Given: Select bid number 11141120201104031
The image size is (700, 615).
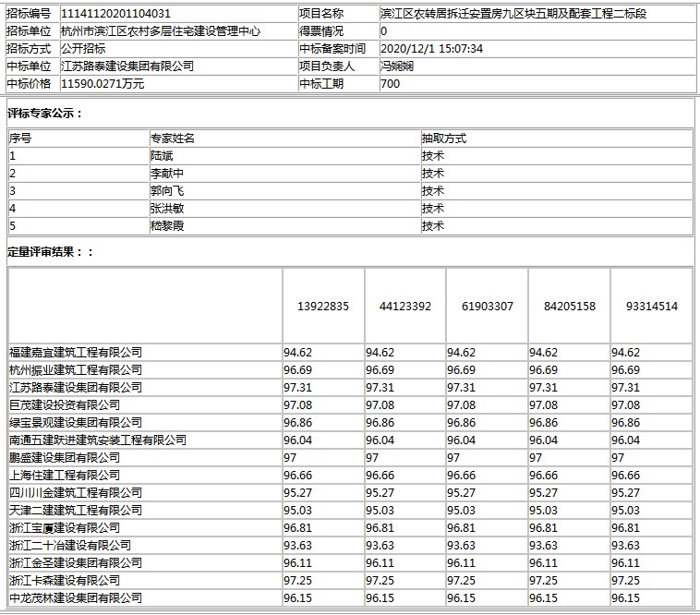Looking at the screenshot, I should (115, 13).
